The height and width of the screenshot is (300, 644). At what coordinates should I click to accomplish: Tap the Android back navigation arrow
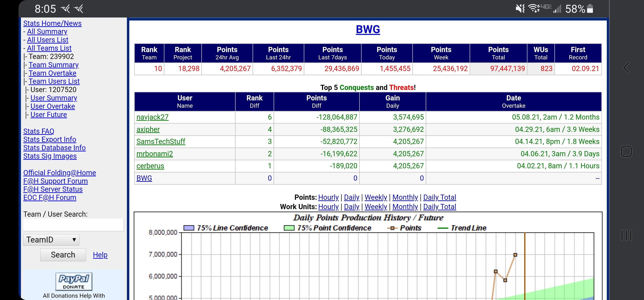pyautogui.click(x=626, y=68)
